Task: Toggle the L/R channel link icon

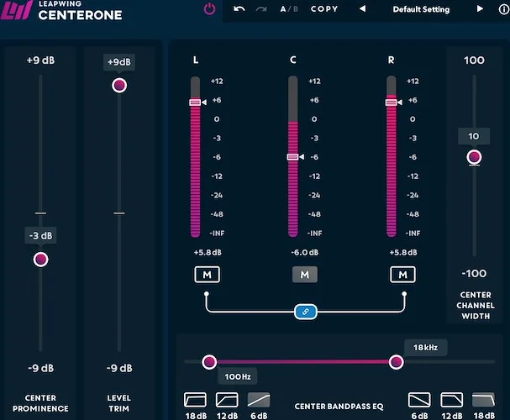Action: [x=304, y=312]
